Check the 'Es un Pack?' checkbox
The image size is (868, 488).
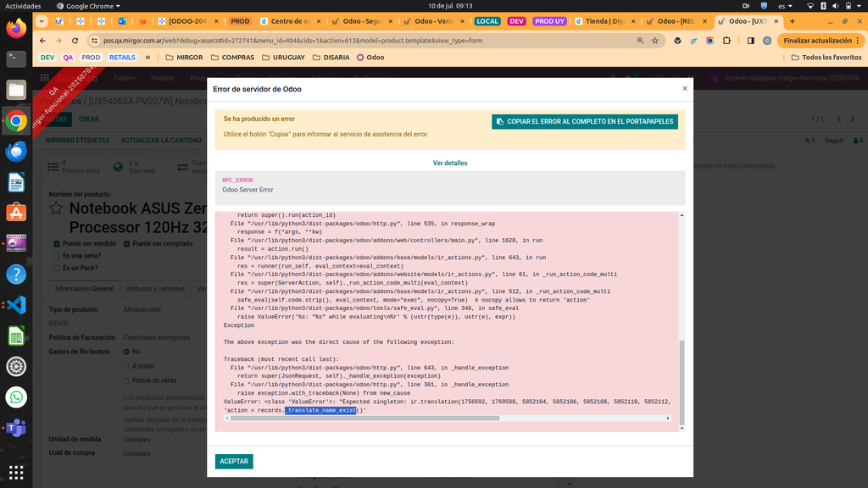pyautogui.click(x=57, y=268)
